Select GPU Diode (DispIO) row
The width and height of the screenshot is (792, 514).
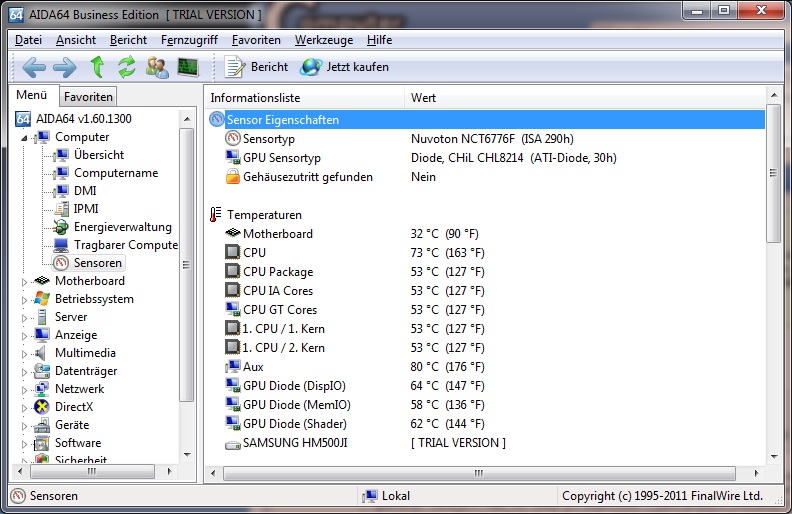coord(487,386)
